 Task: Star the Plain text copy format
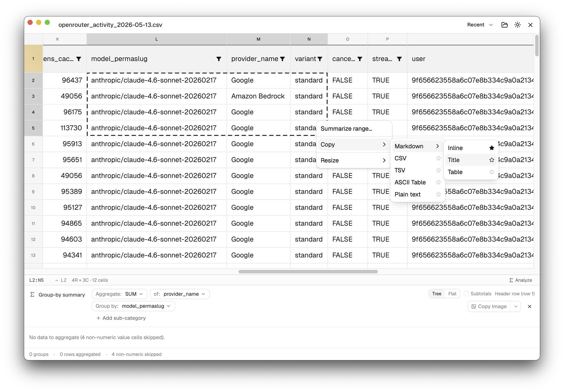pyautogui.click(x=438, y=194)
